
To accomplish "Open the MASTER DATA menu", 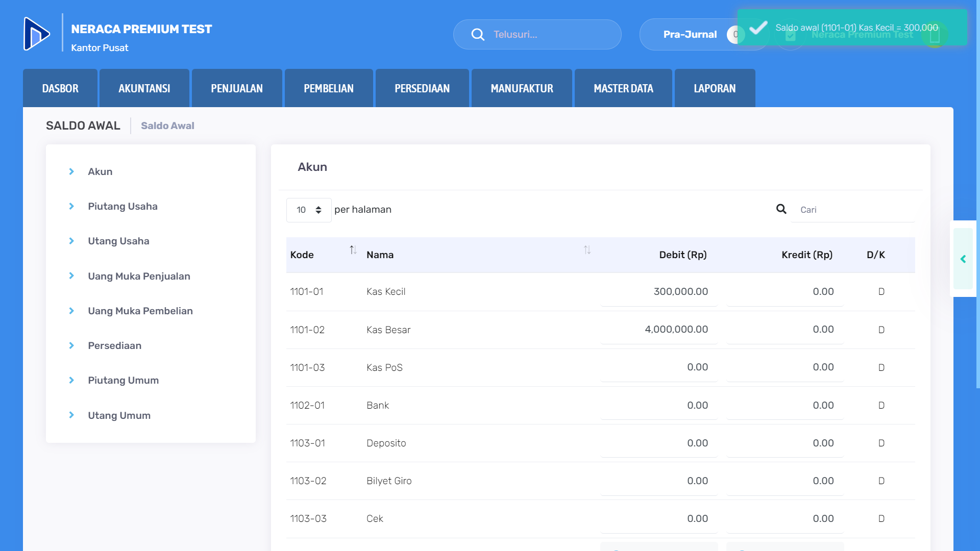I will pos(623,88).
